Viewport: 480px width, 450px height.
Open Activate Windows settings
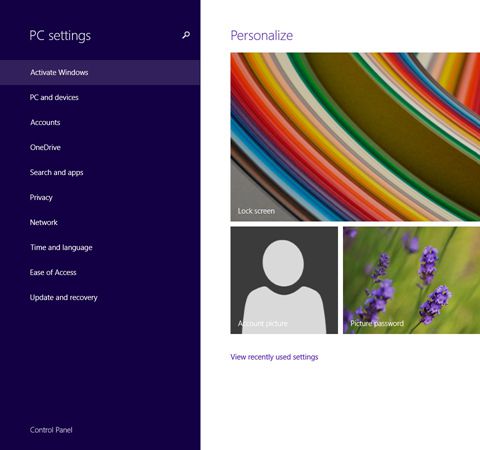tap(100, 72)
